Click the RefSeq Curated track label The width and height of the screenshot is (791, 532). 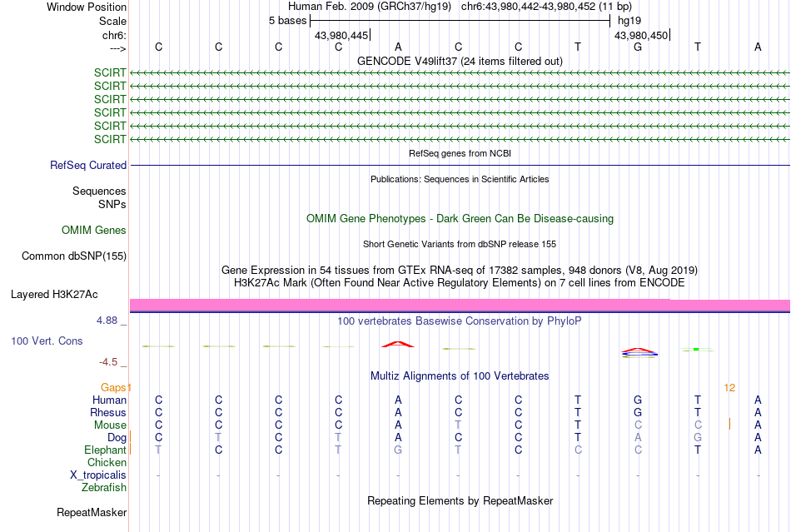[x=88, y=166]
